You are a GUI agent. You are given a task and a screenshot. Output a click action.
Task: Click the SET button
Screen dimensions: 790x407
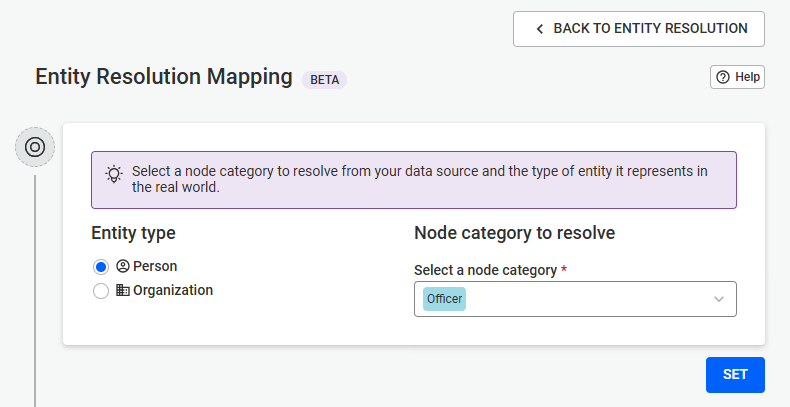[x=735, y=375]
